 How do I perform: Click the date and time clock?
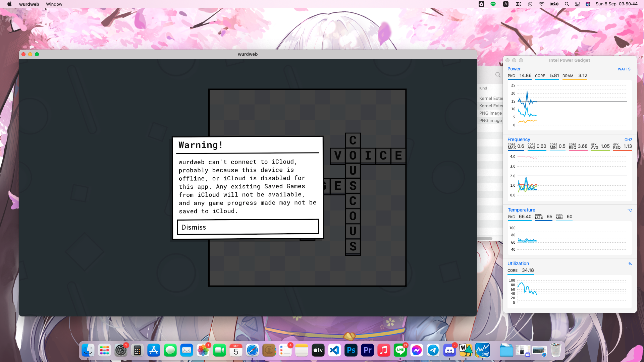[x=616, y=4]
